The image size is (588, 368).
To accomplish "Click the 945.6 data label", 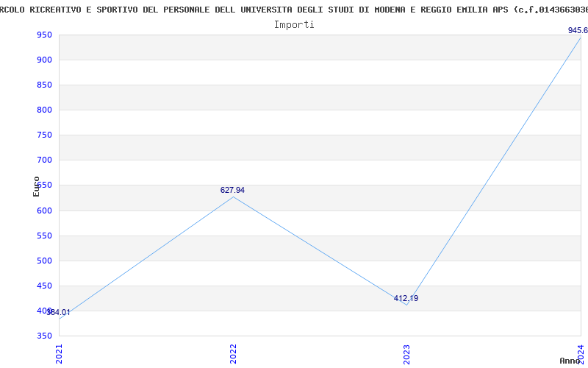I will [x=578, y=30].
